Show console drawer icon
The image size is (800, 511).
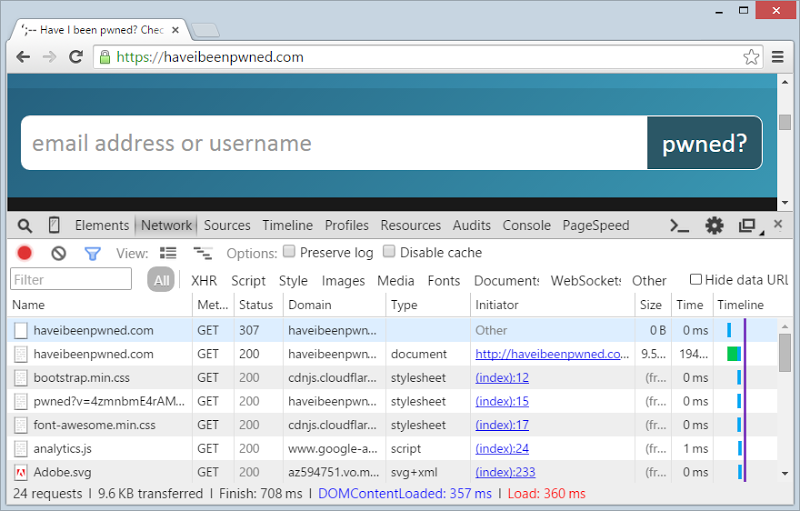pyautogui.click(x=679, y=225)
